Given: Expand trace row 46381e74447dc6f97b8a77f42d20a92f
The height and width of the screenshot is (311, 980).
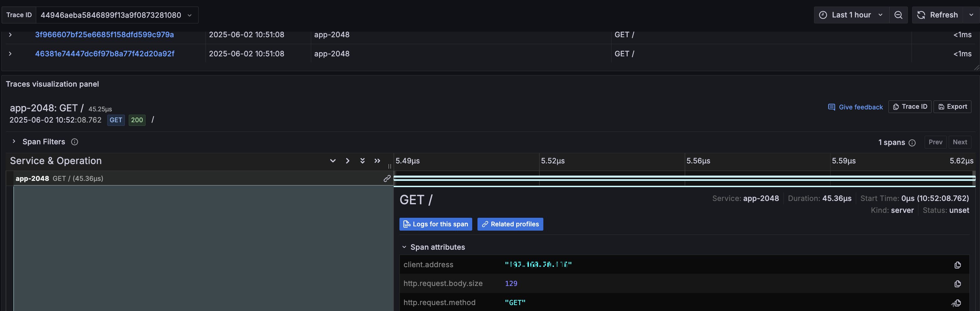Looking at the screenshot, I should click(10, 54).
